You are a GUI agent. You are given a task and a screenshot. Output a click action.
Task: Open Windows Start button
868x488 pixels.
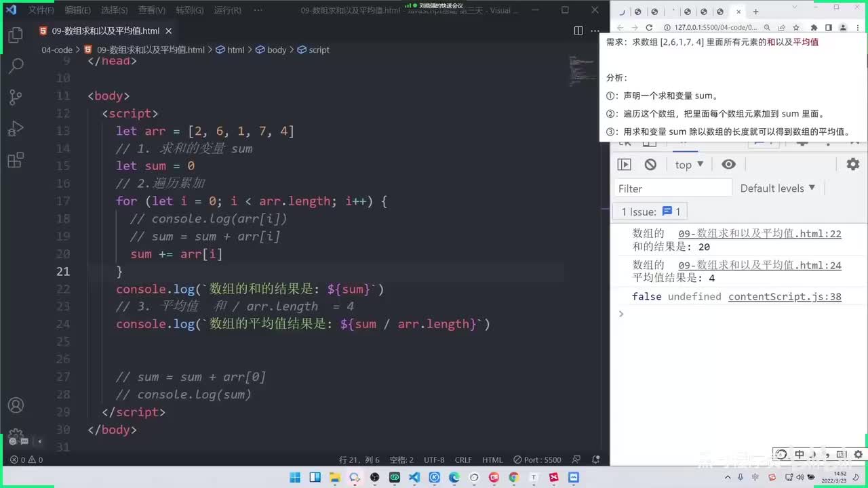pyautogui.click(x=295, y=477)
